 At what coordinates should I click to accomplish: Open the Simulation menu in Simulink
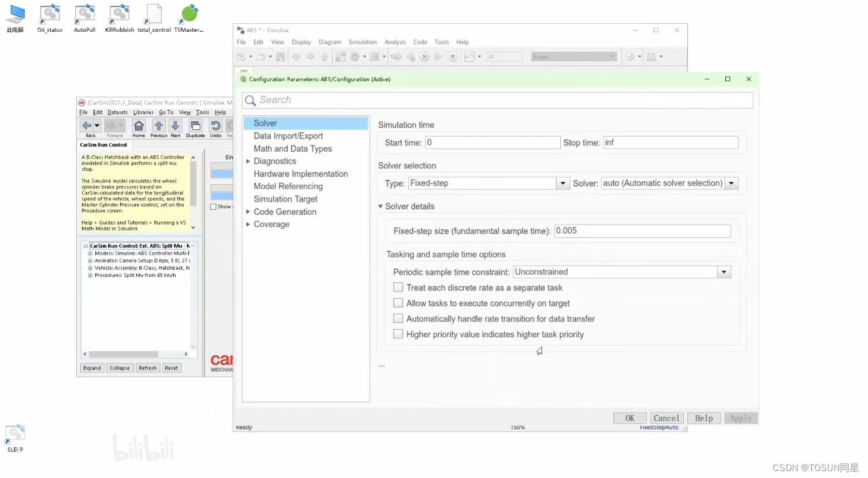(x=363, y=42)
